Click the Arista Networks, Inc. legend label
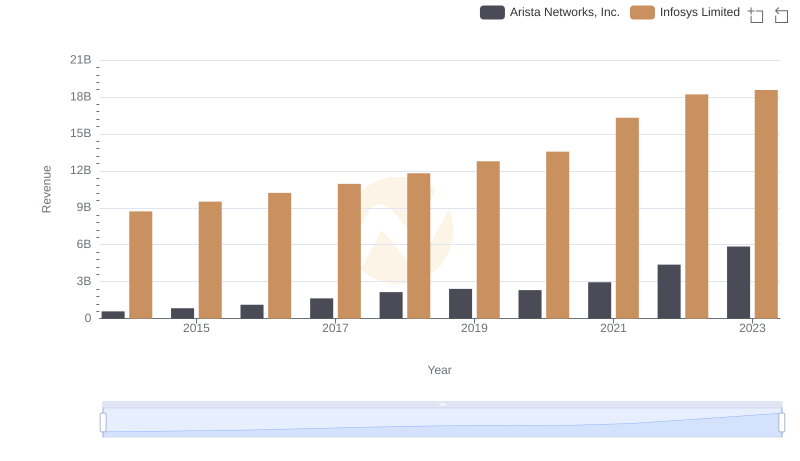 click(564, 12)
